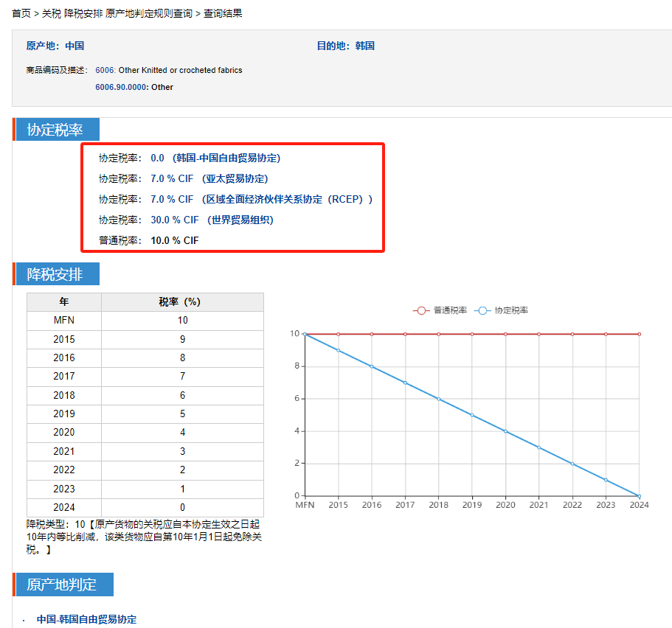Viewport: 672px width, 628px height.
Task: Open 关税 from the breadcrumb navigation
Action: tap(52, 13)
